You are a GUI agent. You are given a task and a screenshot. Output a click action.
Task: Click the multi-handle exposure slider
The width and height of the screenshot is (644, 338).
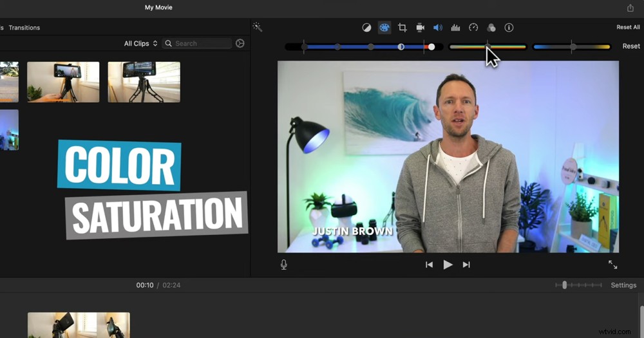(364, 47)
